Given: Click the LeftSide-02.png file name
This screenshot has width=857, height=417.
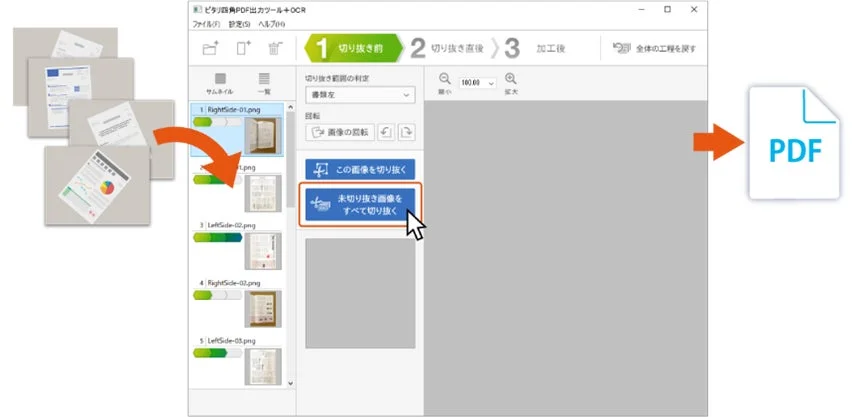Looking at the screenshot, I should (231, 225).
